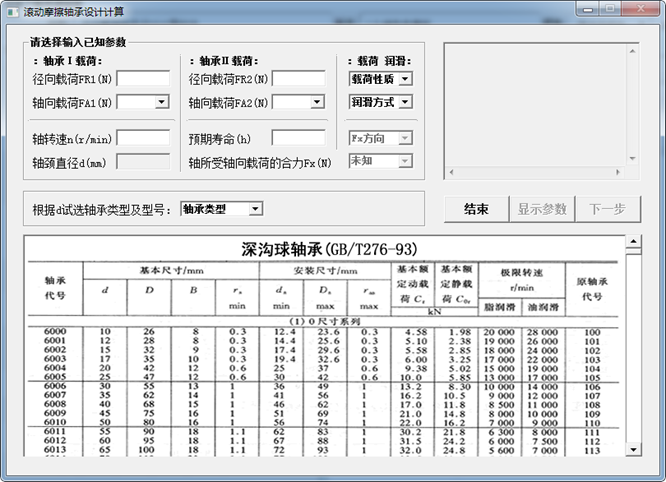
Task: Click left arrow of output box horizontal scrollbar
Action: (451, 172)
